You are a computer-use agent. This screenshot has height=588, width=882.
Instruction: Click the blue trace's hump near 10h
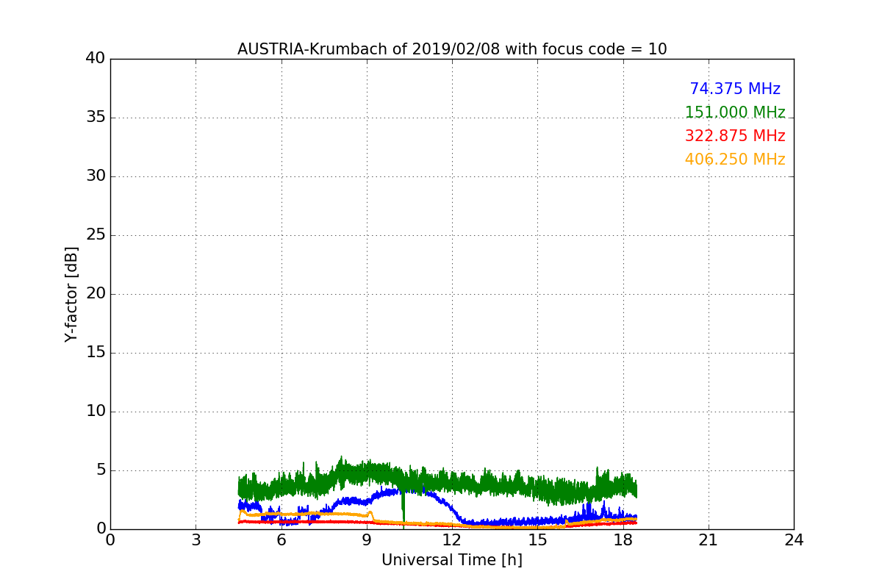[x=401, y=490]
